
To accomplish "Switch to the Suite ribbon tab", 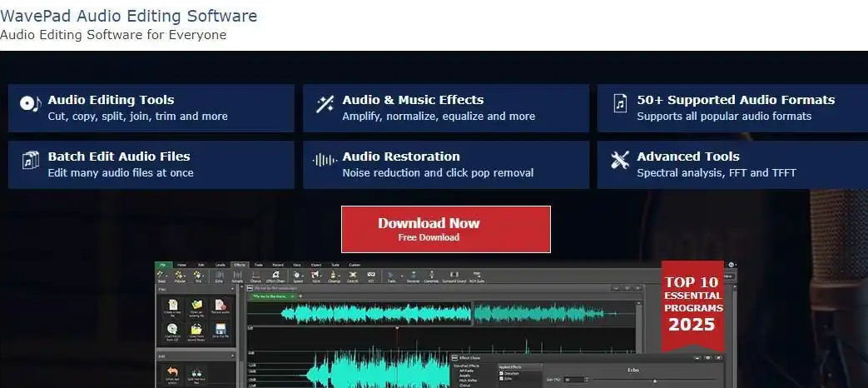I will pos(335,265).
